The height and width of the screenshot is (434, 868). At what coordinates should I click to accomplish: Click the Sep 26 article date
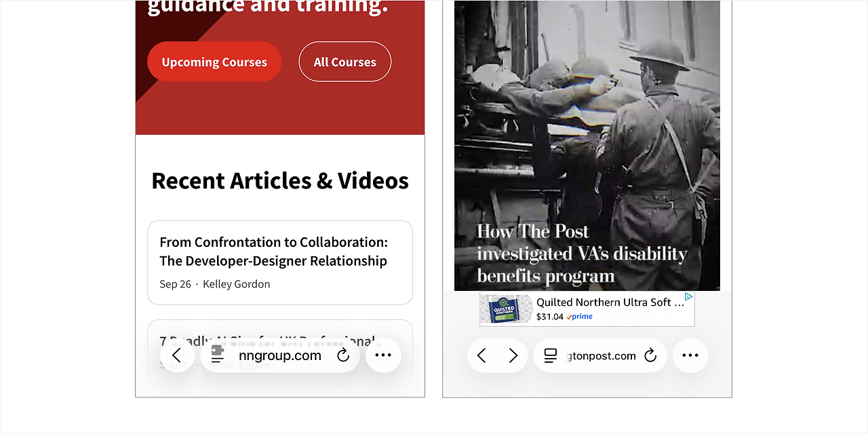point(176,284)
